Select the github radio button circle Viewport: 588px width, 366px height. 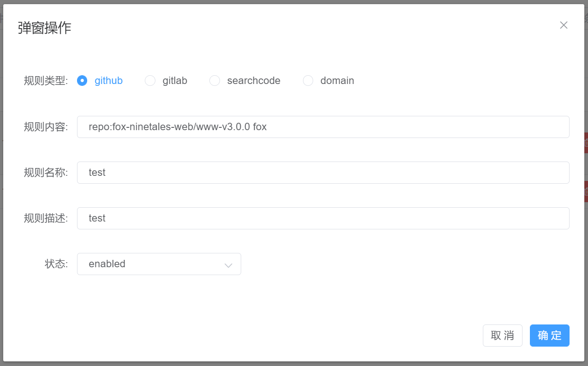pyautogui.click(x=82, y=81)
